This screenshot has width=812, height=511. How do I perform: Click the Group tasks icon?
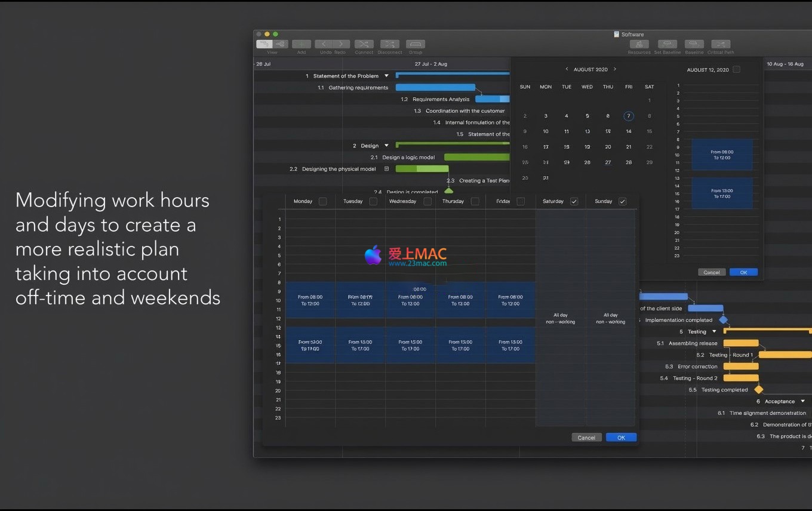click(416, 44)
